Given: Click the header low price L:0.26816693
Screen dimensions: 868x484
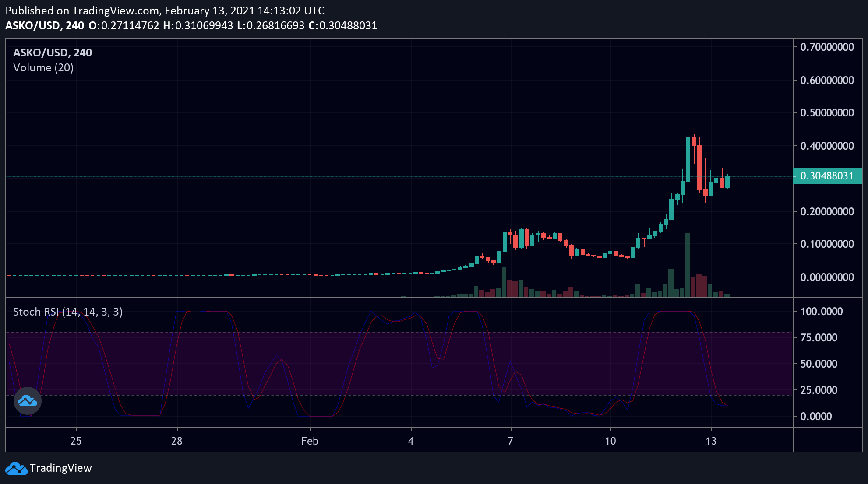Looking at the screenshot, I should point(271,25).
